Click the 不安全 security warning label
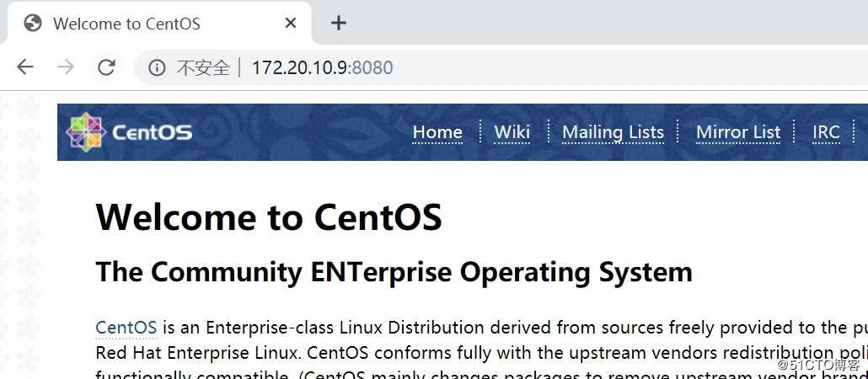 point(202,67)
